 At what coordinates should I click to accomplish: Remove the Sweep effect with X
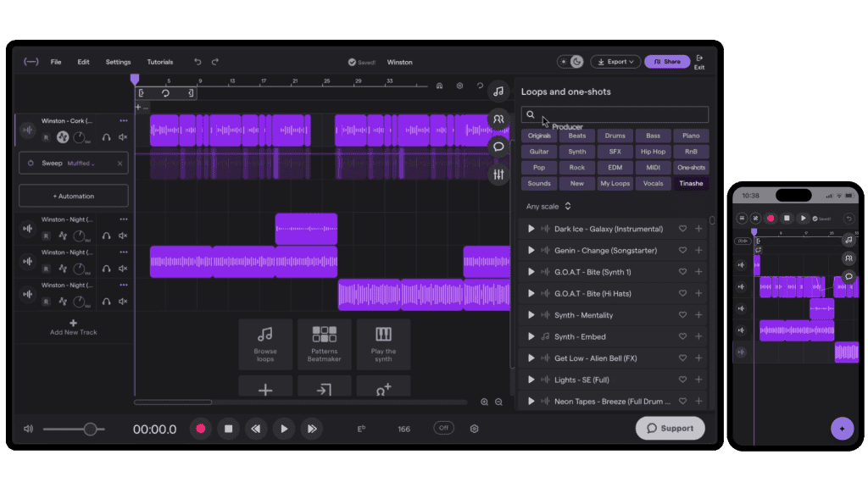click(x=120, y=164)
